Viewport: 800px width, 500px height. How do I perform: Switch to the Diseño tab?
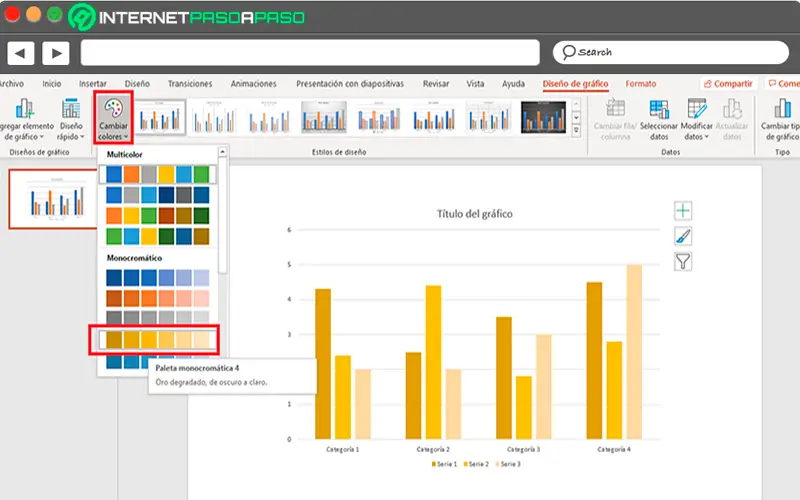tap(137, 84)
